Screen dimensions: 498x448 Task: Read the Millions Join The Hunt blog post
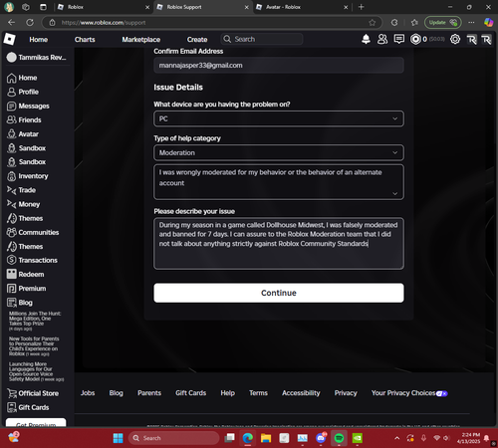point(35,321)
